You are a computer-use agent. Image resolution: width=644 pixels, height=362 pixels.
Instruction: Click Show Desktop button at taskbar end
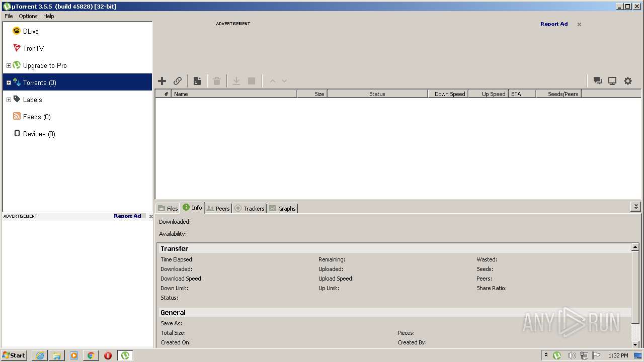click(639, 355)
